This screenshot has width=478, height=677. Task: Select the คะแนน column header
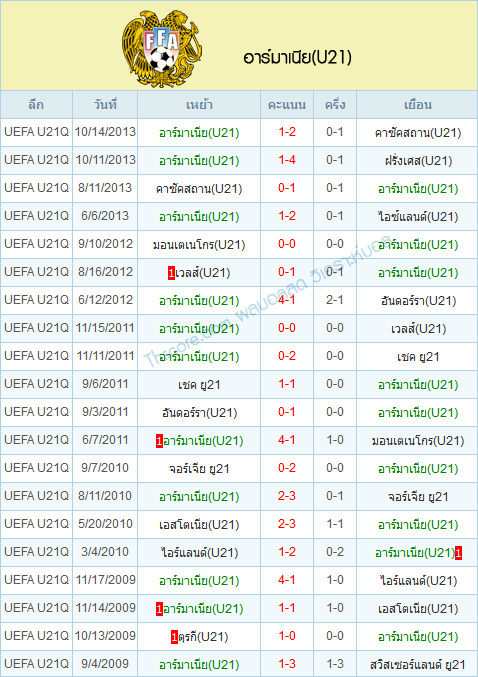287,104
